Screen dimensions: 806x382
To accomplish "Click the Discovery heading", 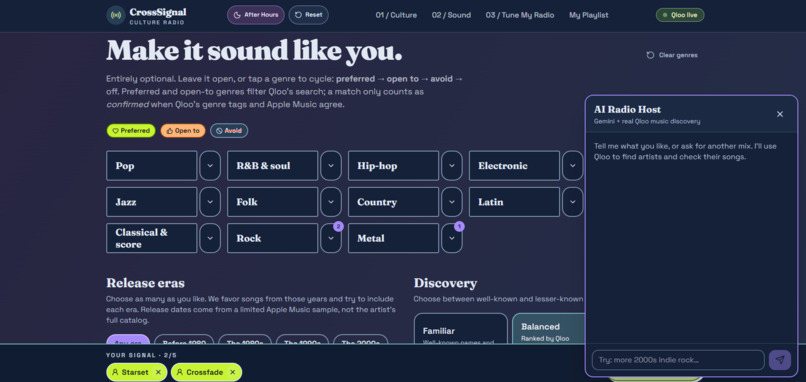I will coord(445,283).
